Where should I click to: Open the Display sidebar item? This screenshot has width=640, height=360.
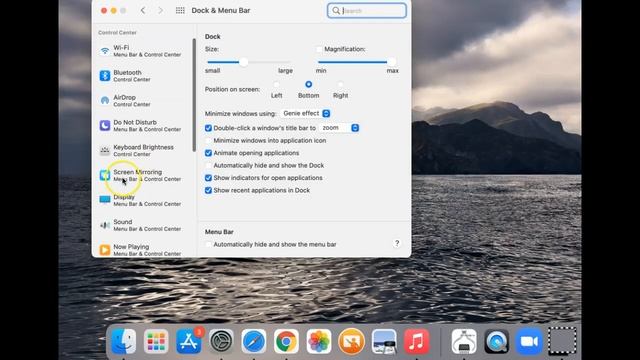point(141,200)
